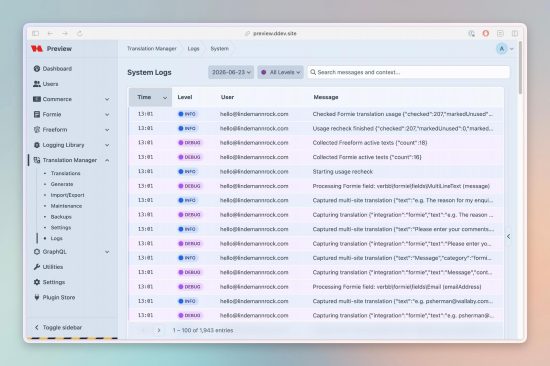Click the Plugin Store plug icon

[36, 297]
